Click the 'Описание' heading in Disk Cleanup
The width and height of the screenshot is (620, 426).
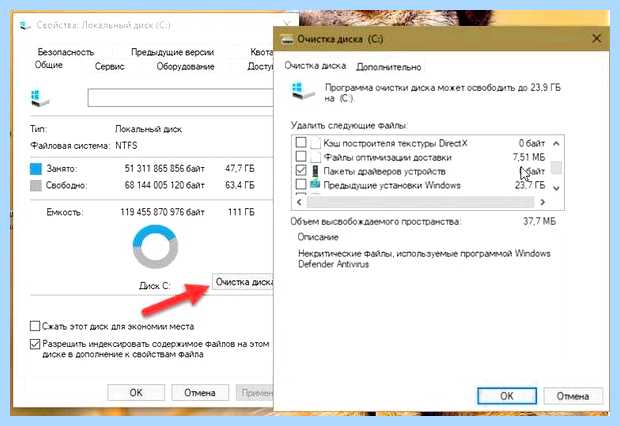[318, 237]
